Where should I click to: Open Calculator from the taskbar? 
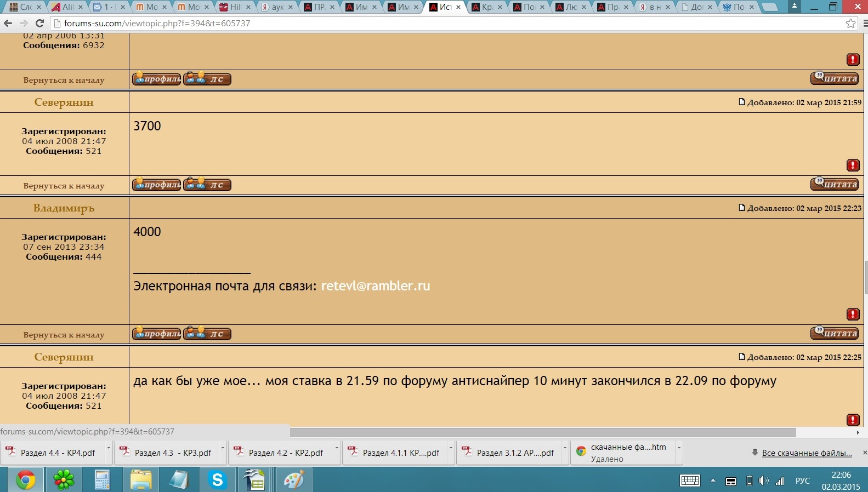tap(103, 480)
